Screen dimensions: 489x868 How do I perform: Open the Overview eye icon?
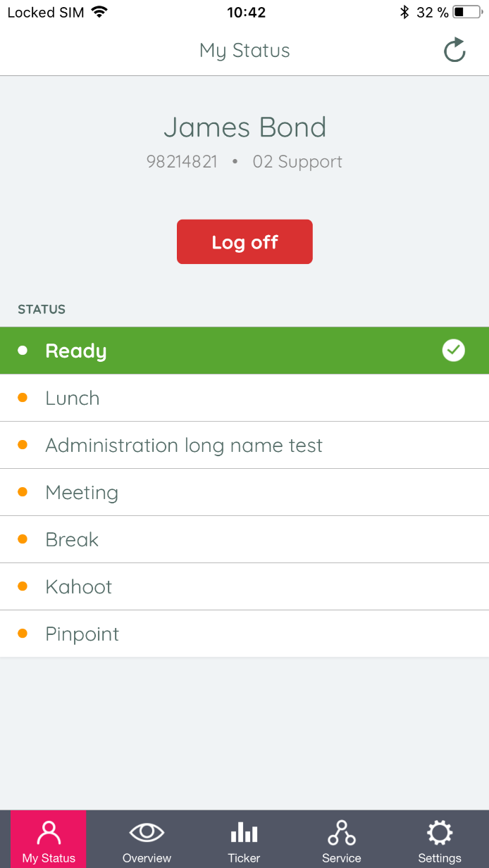point(147,833)
